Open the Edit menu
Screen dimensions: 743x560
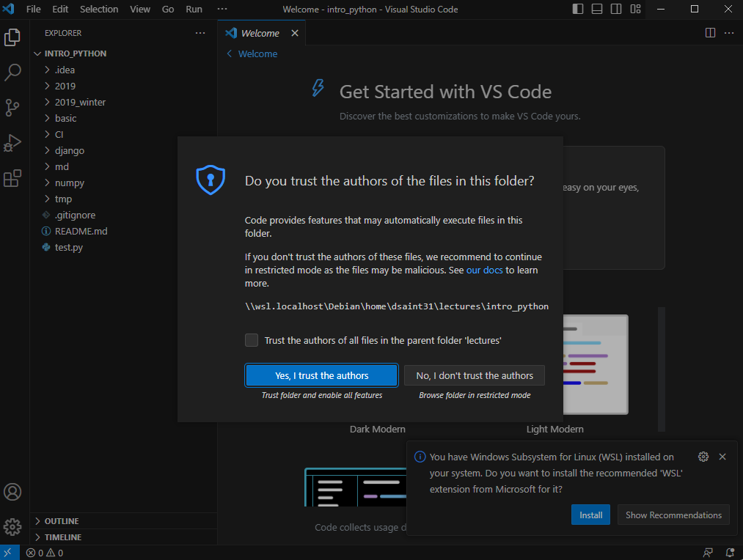(60, 9)
